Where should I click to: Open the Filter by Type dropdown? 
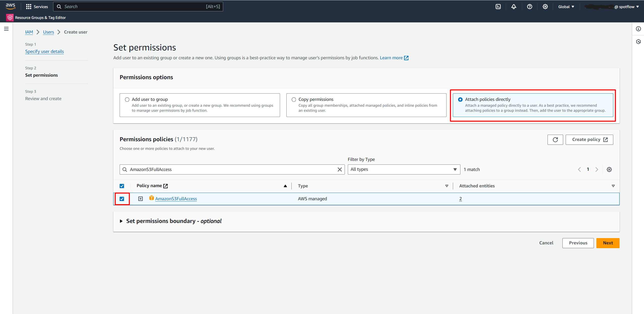(x=404, y=169)
